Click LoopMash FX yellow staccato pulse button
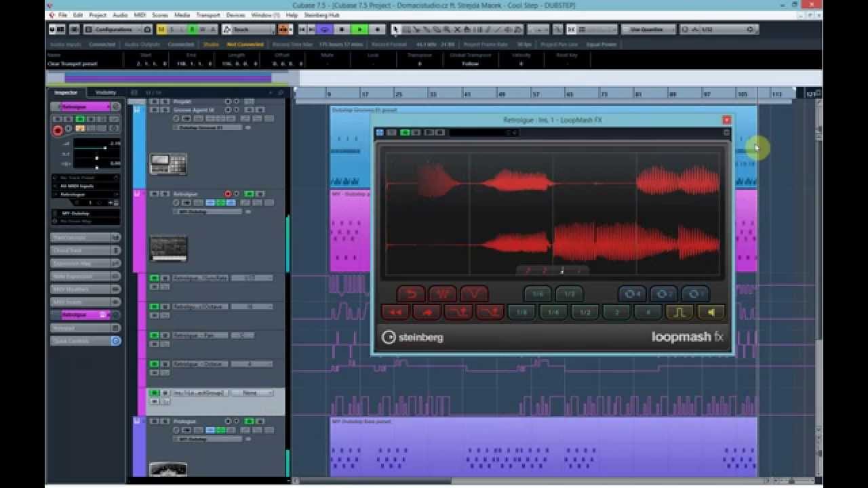This screenshot has width=868, height=488. click(x=679, y=312)
